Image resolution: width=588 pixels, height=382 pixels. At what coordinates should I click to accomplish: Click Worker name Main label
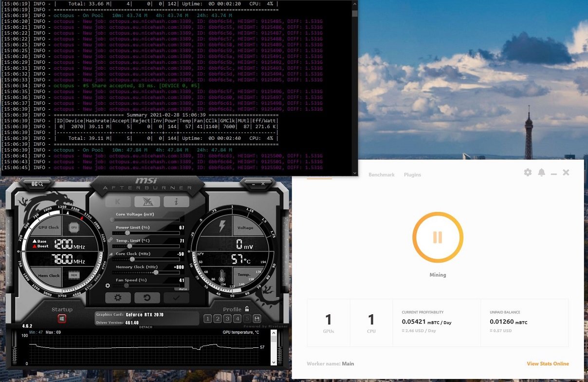point(331,363)
